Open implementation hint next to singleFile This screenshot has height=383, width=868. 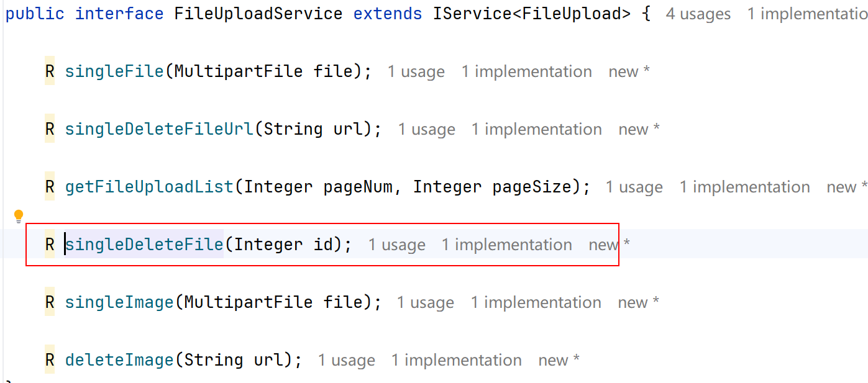[526, 72]
